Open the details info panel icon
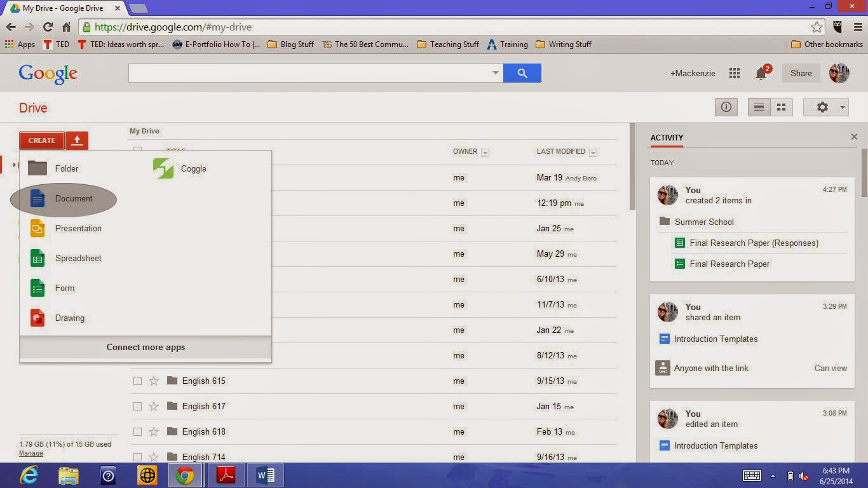 click(x=726, y=107)
